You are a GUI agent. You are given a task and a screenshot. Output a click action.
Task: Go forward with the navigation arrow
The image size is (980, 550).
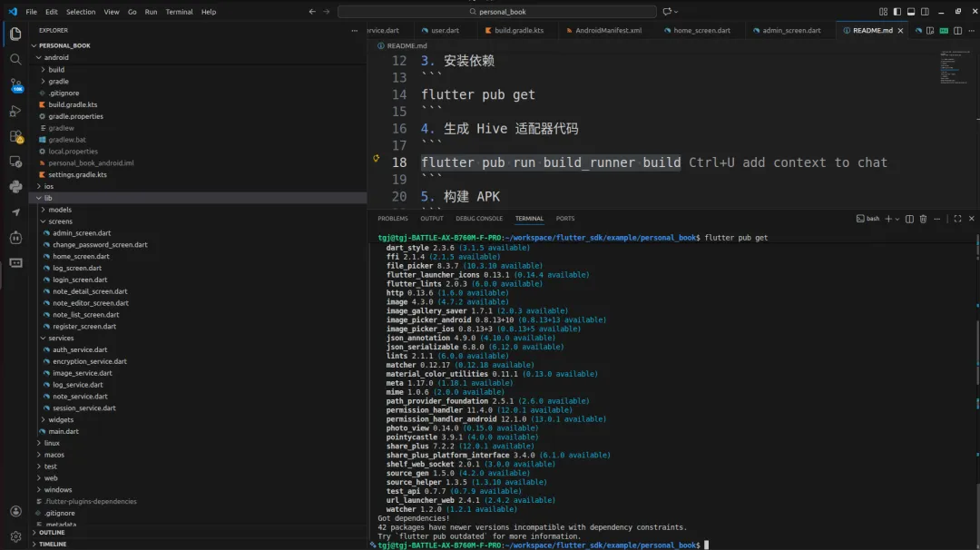[327, 11]
